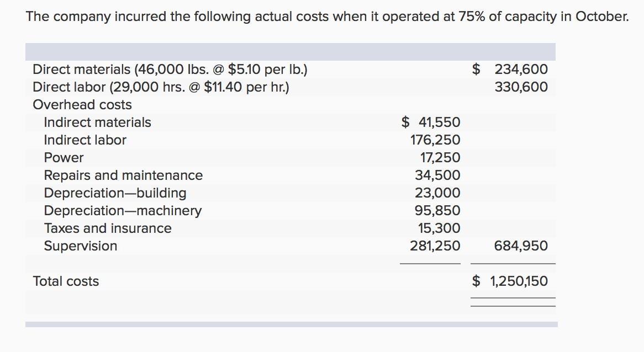Viewport: 644px width, 352px height.
Task: Click the Depreciation—building label
Action: coord(115,193)
